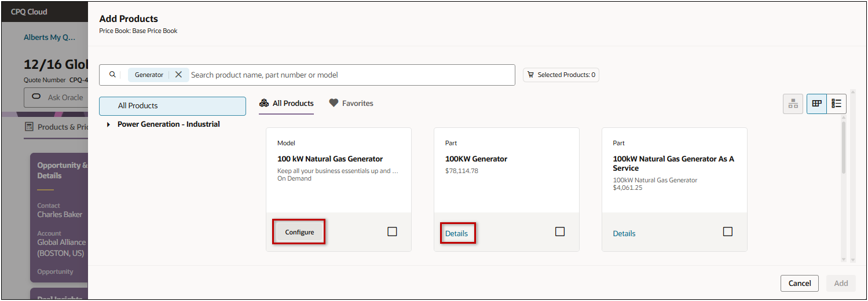Click the product list vertical scrollbar

coord(844,148)
